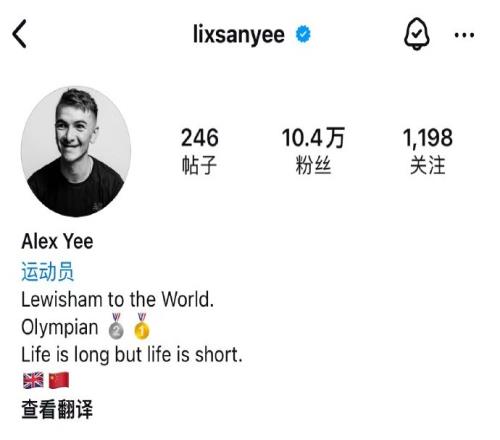The width and height of the screenshot is (500, 440).
Task: Open the 1,198 following list
Action: 428,138
